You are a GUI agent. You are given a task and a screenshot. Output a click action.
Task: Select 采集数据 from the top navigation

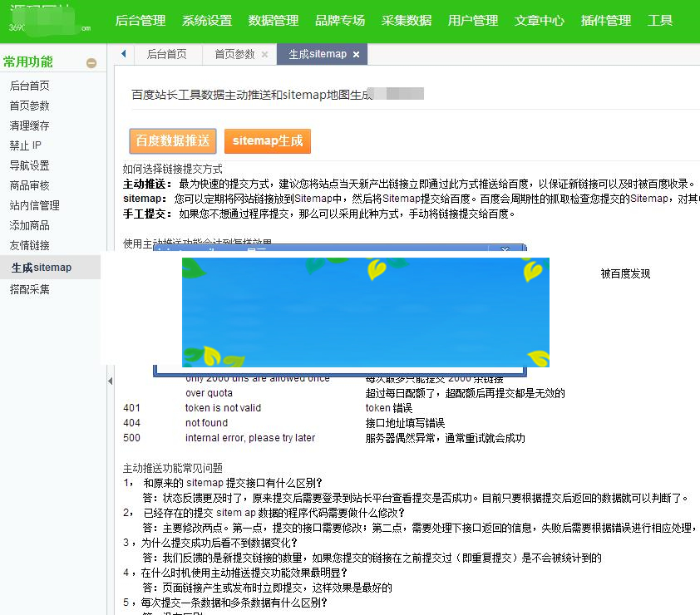[x=407, y=20]
